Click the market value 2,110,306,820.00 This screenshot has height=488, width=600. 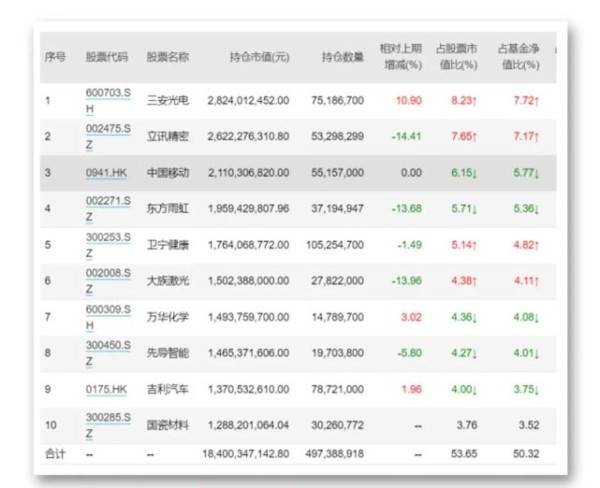[248, 173]
